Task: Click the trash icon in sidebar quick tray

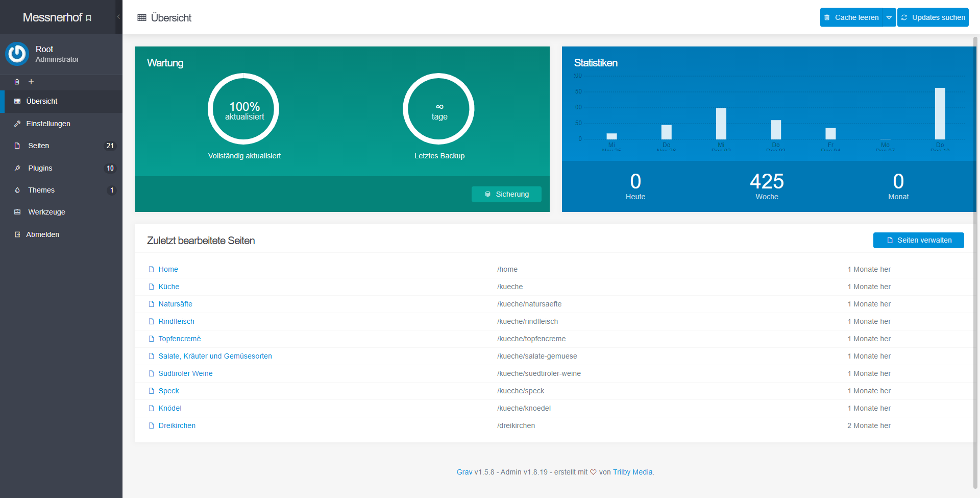Action: tap(17, 82)
